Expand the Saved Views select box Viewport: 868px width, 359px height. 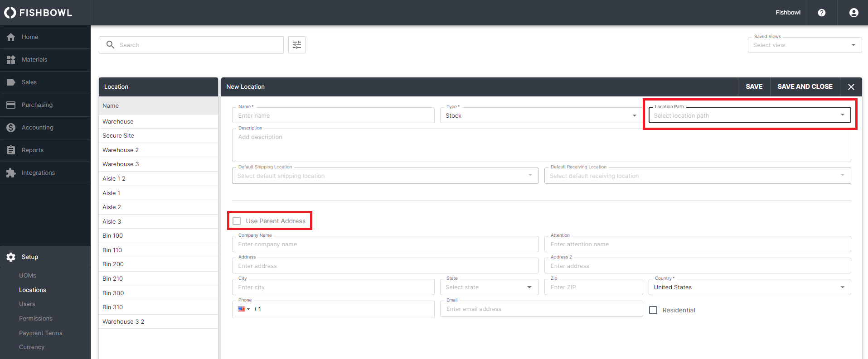[804, 45]
